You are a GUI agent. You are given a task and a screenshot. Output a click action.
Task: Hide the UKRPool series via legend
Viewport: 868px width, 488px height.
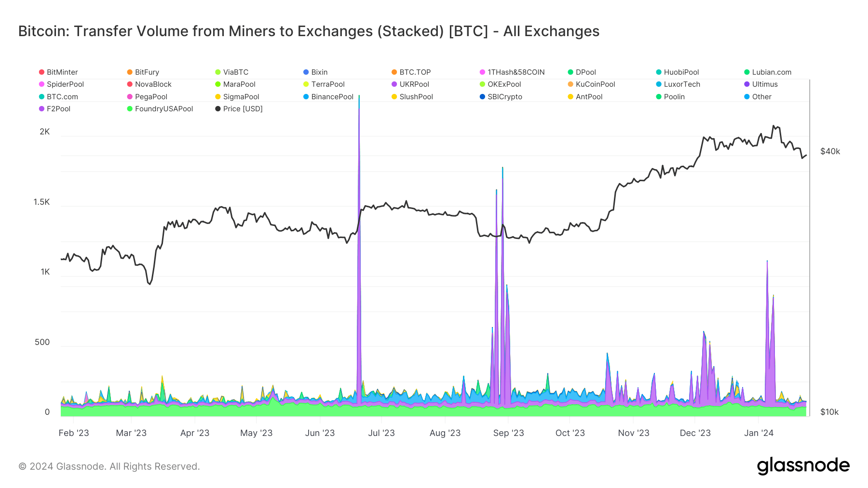[x=410, y=84]
